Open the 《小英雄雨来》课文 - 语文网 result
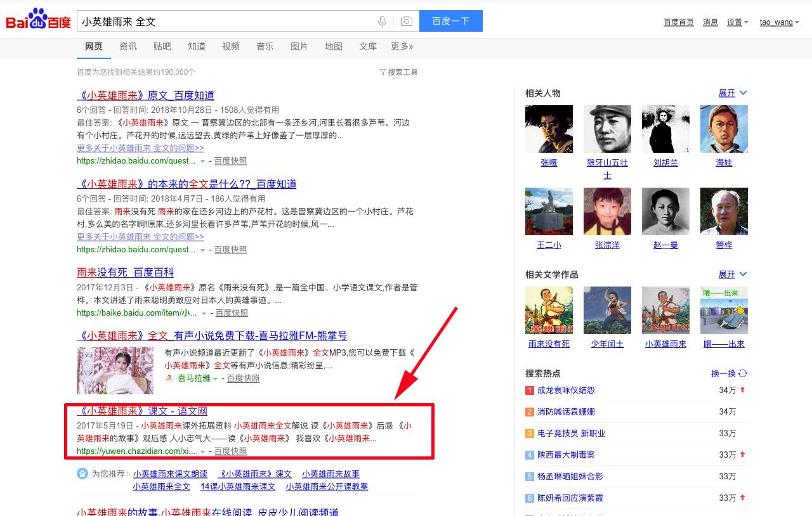 pyautogui.click(x=143, y=411)
